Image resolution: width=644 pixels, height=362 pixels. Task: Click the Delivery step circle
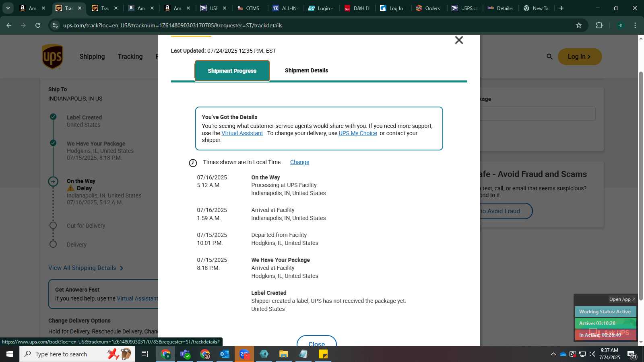click(53, 244)
